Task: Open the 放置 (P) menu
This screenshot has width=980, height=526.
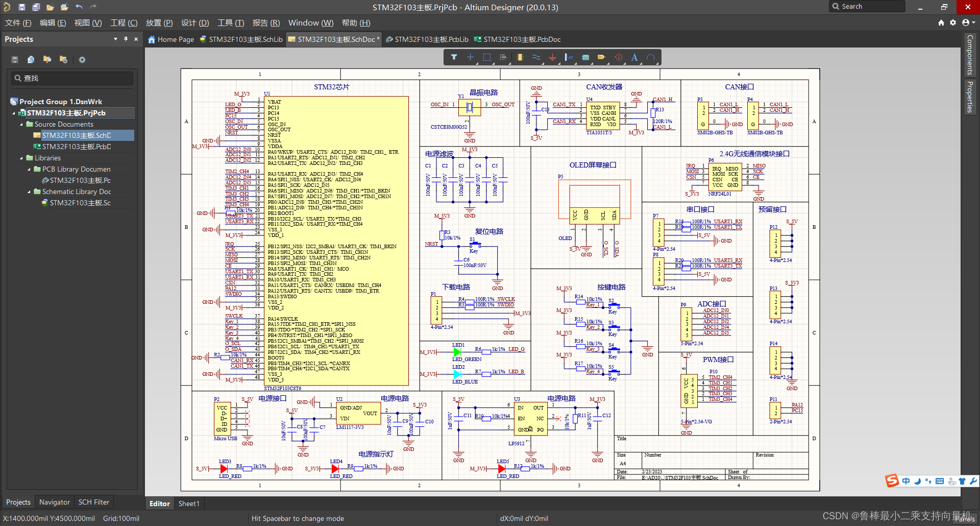Action: [159, 23]
